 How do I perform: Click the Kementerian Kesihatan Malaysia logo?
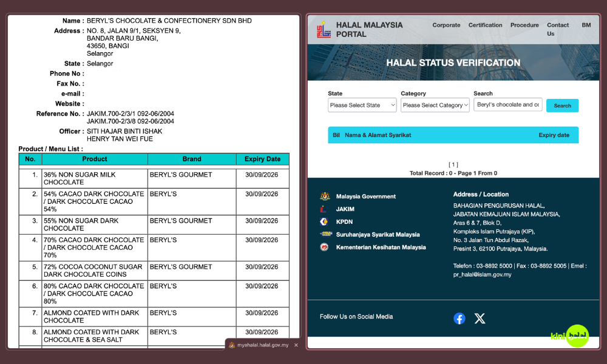tap(325, 247)
